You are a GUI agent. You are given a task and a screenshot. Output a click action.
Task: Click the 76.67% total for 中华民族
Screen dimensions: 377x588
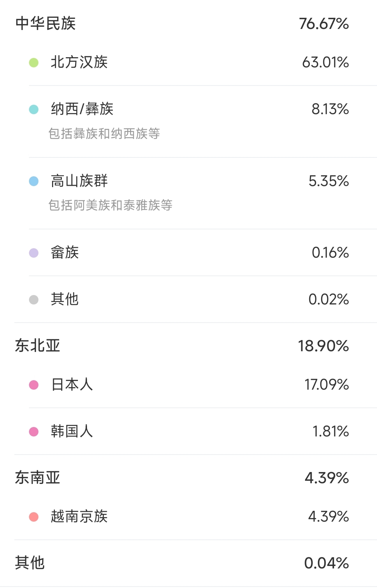[x=324, y=24]
